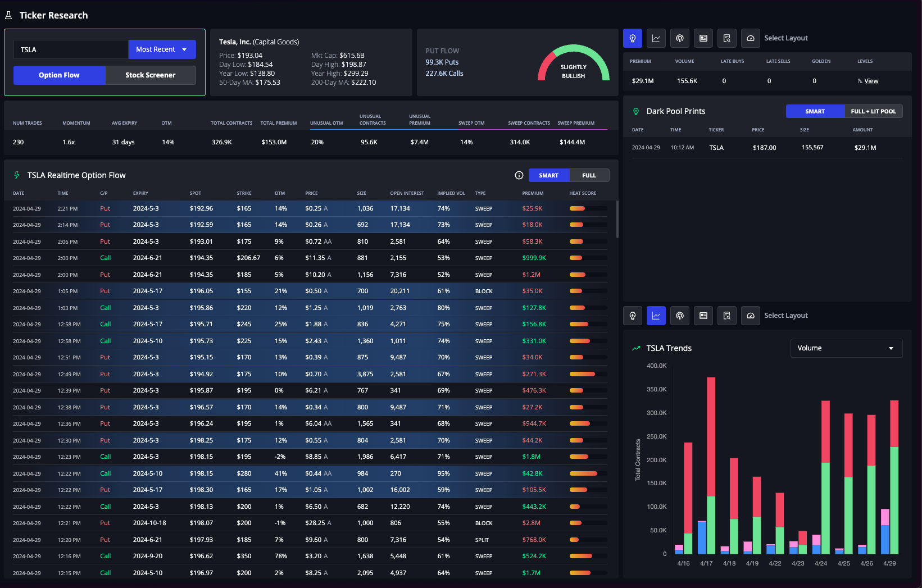Click the 12:15 PM time cell

pos(69,573)
